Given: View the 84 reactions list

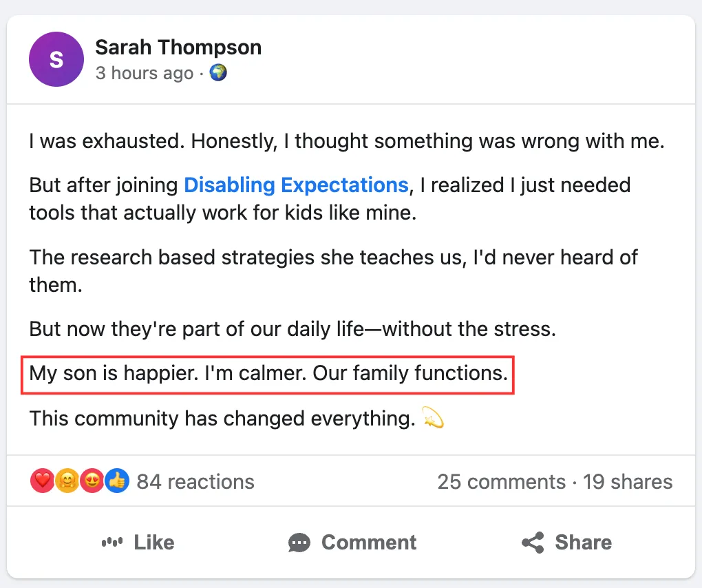Looking at the screenshot, I should click(195, 482).
